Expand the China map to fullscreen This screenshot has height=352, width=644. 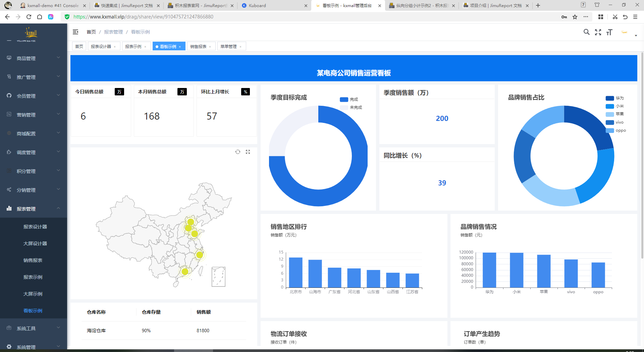click(248, 152)
